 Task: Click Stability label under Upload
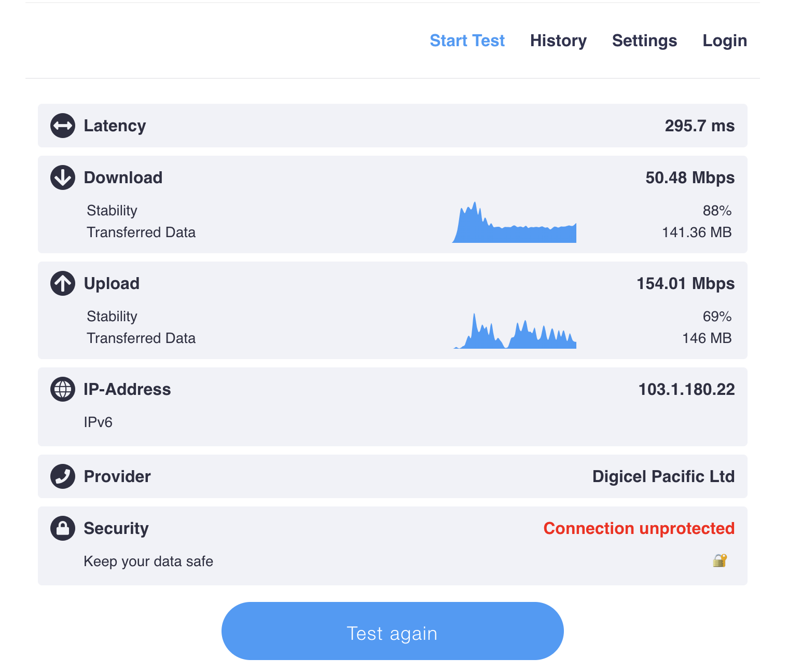[112, 317]
